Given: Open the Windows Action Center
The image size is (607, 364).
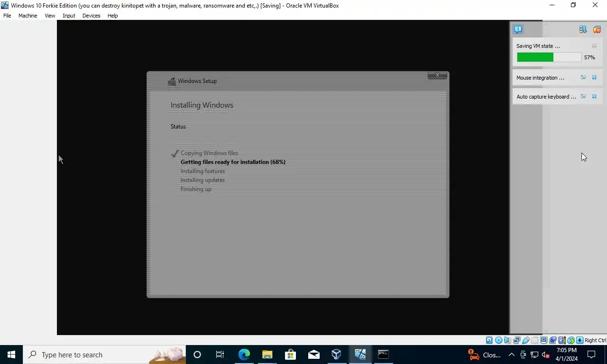Looking at the screenshot, I should tap(591, 355).
